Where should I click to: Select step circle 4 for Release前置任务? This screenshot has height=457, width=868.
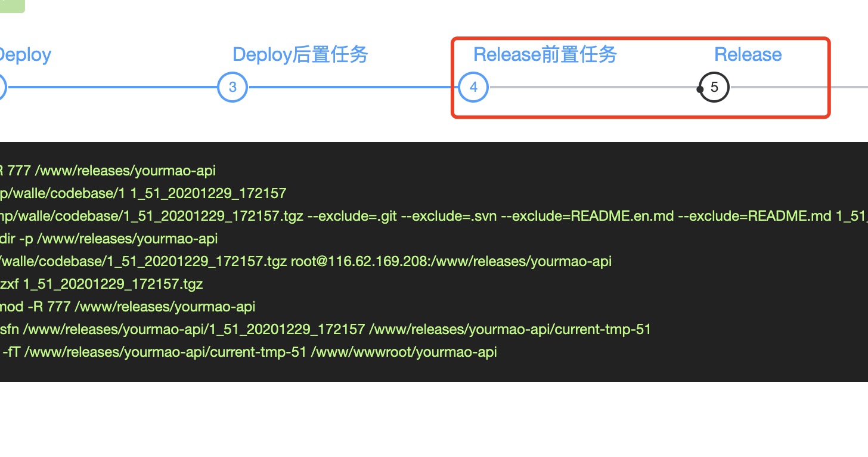473,87
